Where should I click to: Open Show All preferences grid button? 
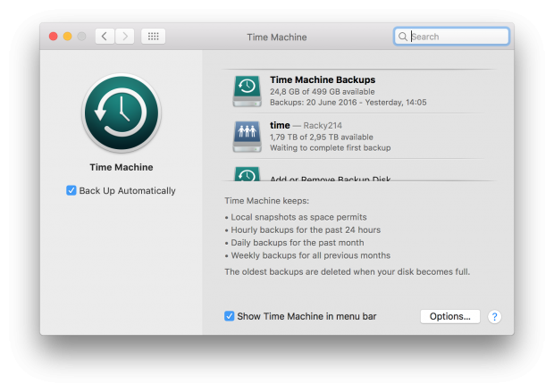click(x=153, y=37)
